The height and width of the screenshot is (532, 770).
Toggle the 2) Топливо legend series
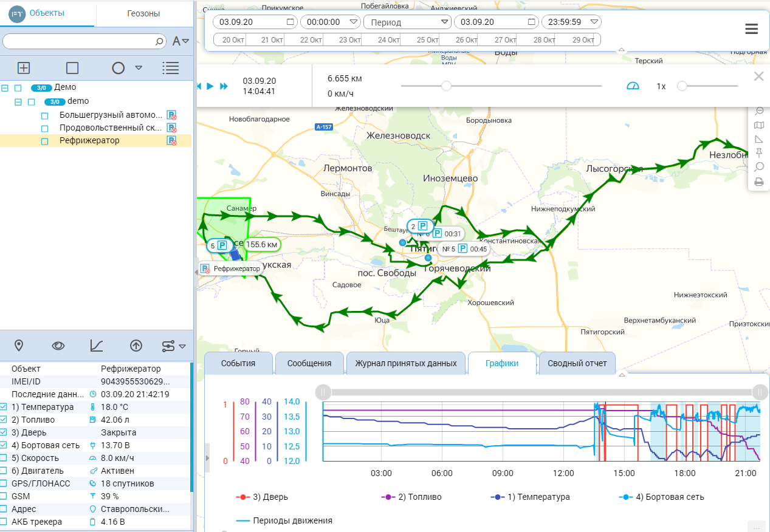411,497
